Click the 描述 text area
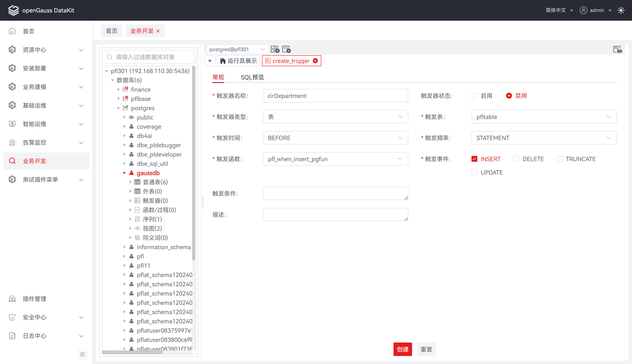 [x=335, y=214]
